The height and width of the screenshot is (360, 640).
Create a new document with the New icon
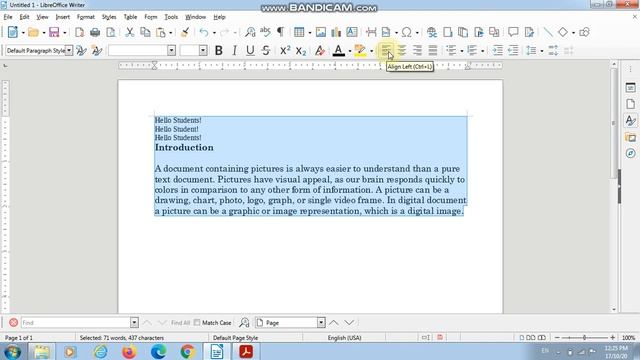coord(13,32)
